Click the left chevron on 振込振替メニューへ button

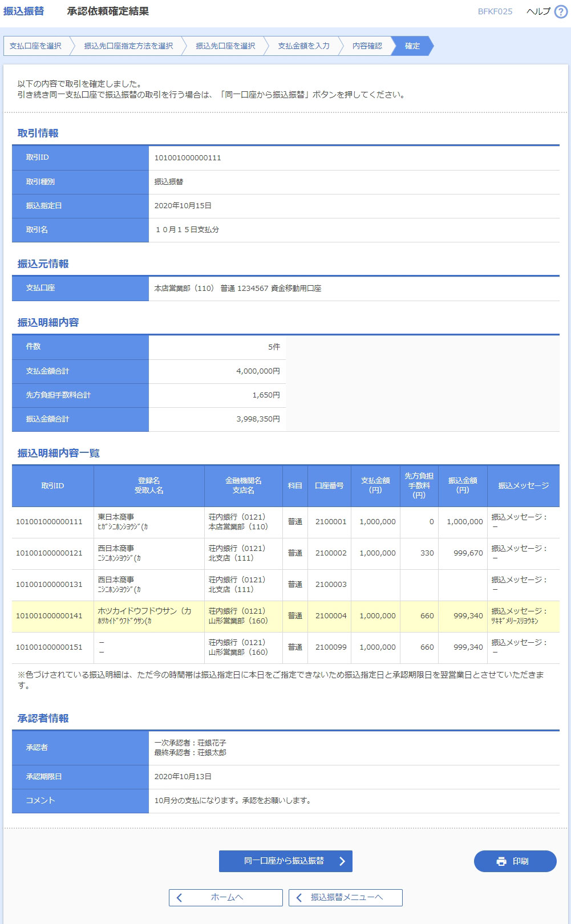(x=299, y=898)
